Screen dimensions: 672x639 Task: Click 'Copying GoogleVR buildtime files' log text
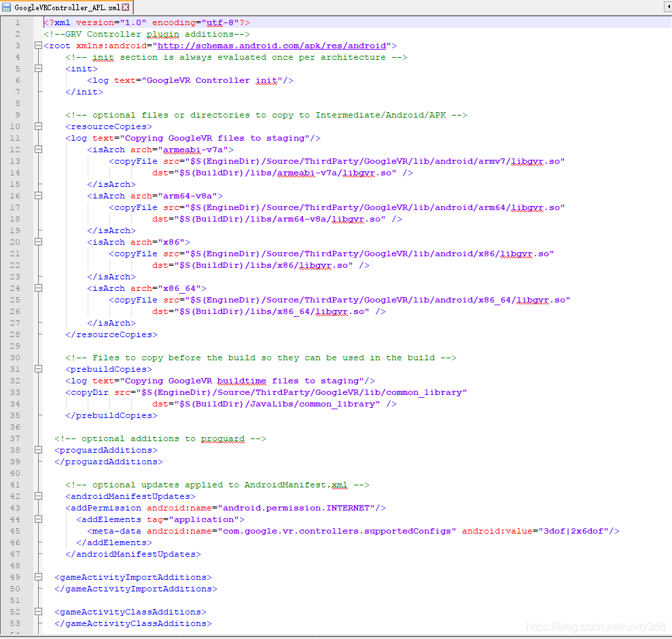pyautogui.click(x=242, y=381)
